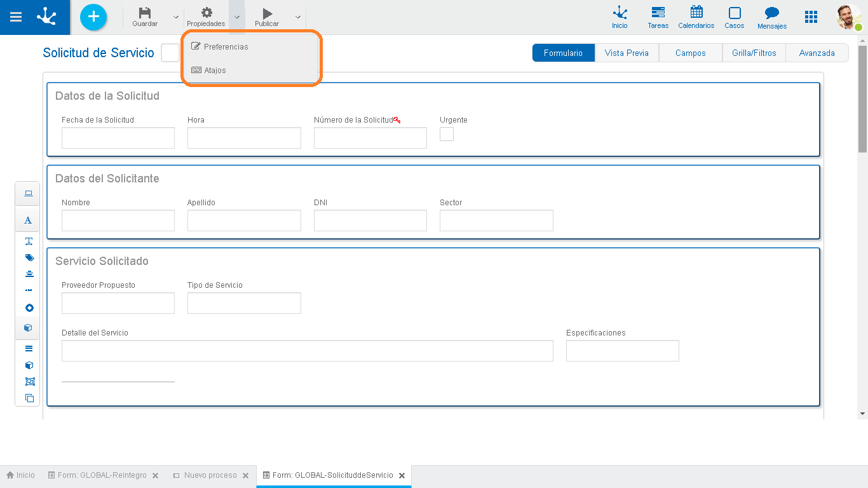Click the red key icon by Número
868x488 pixels.
[397, 119]
